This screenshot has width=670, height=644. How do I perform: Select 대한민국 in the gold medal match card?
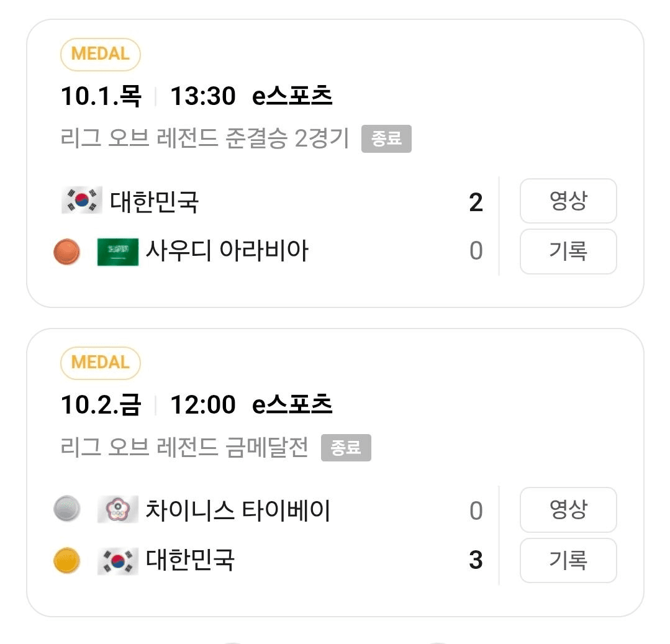tap(190, 560)
